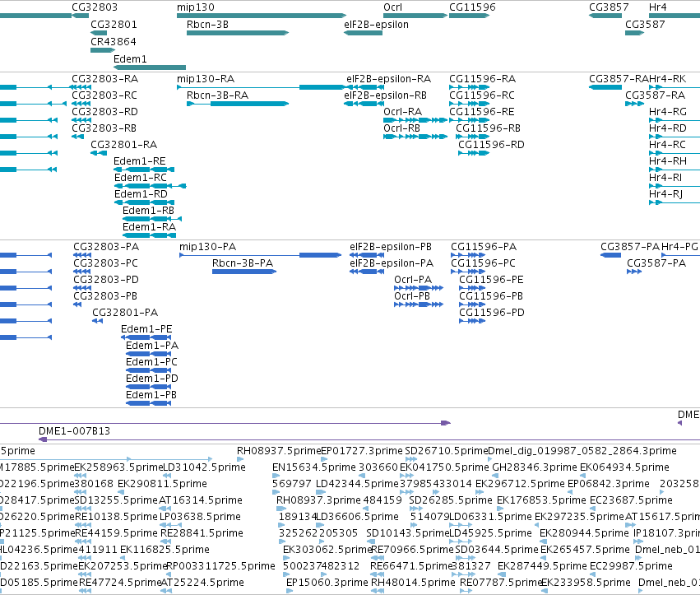The width and height of the screenshot is (700, 595).
Task: Click transcript eIF2B-epsilon-RB
Action: point(363,104)
